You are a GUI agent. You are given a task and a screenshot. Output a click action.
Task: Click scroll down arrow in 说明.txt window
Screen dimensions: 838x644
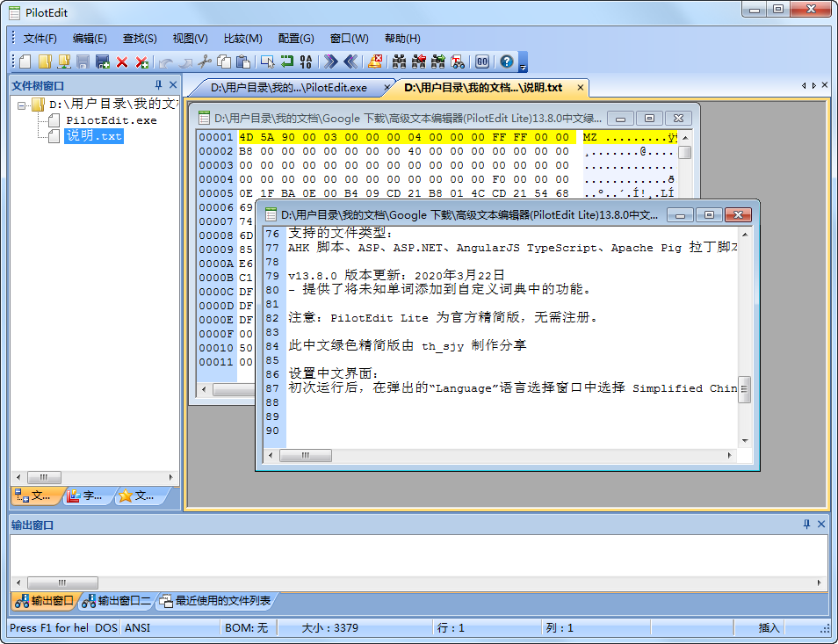tap(745, 441)
